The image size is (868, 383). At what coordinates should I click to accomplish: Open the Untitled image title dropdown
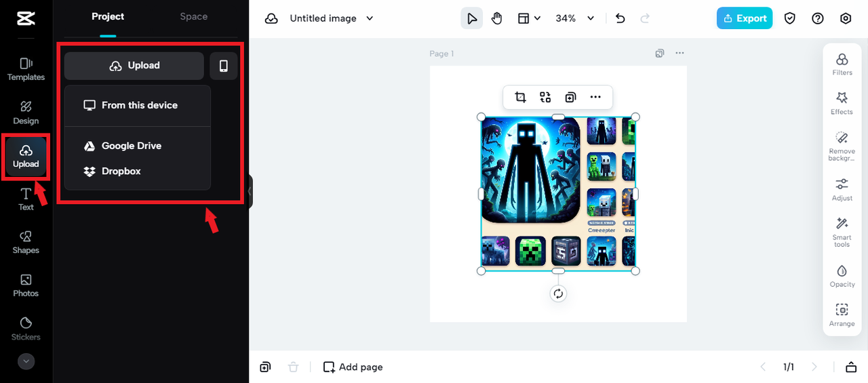coord(332,18)
